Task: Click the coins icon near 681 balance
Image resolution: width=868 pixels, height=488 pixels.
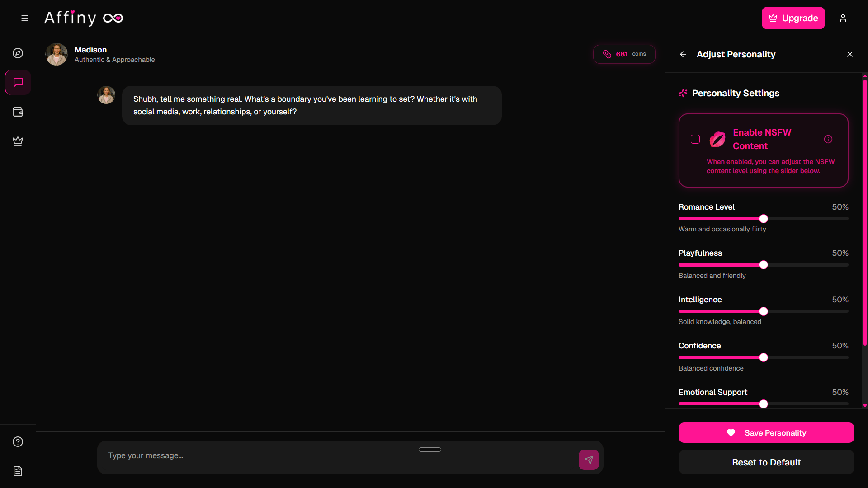Action: tap(607, 54)
